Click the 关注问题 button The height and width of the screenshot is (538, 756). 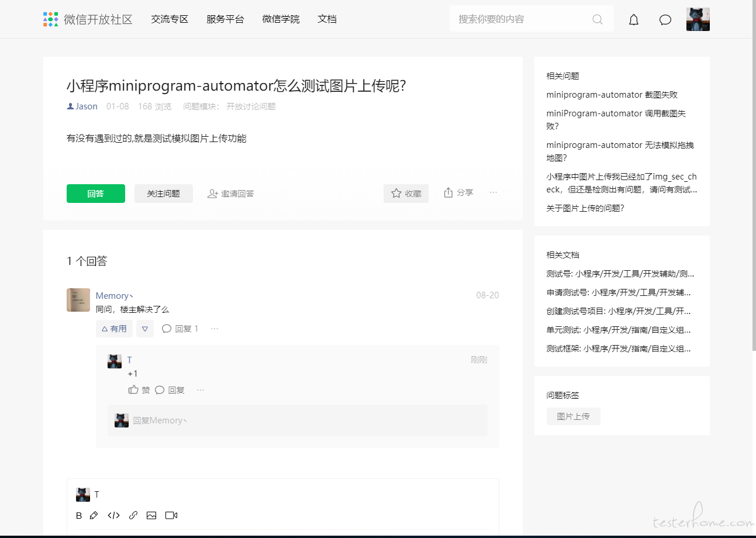coord(164,194)
